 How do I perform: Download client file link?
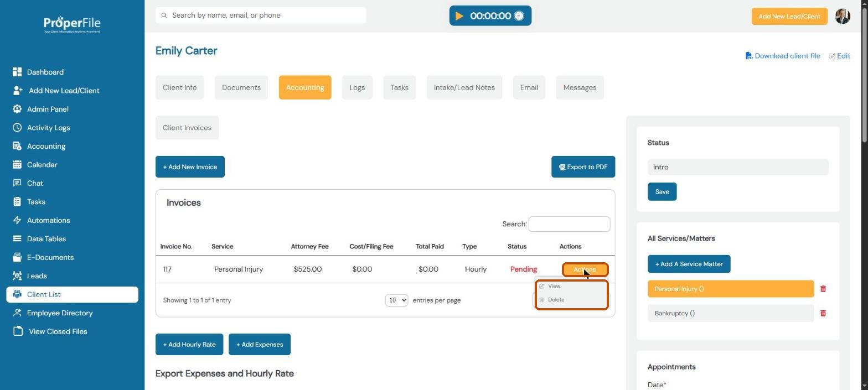[x=783, y=56]
